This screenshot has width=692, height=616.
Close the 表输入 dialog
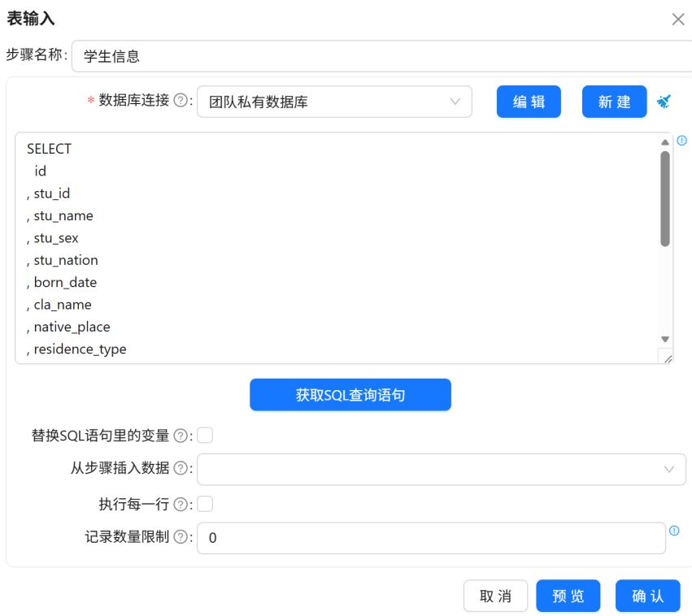(x=678, y=19)
